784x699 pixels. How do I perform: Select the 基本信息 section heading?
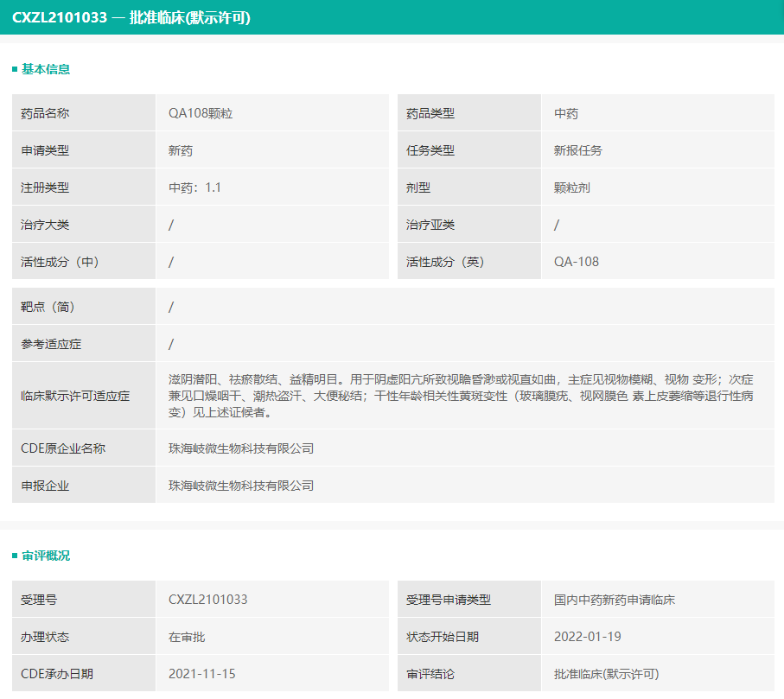[46, 70]
